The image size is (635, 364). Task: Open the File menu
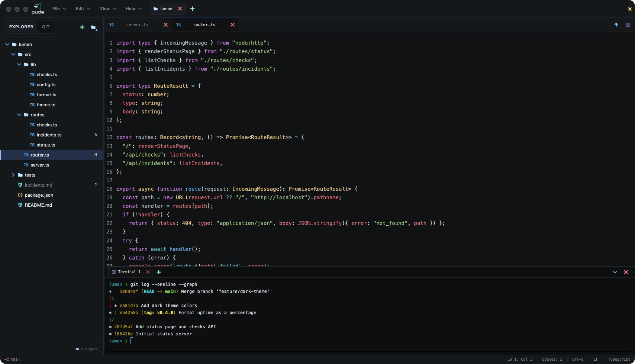tap(59, 9)
